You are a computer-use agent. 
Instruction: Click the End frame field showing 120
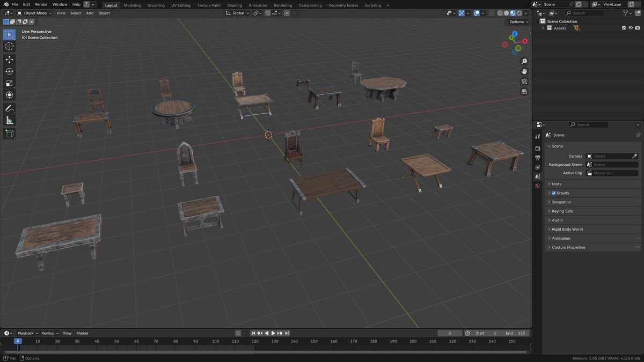tap(516, 333)
